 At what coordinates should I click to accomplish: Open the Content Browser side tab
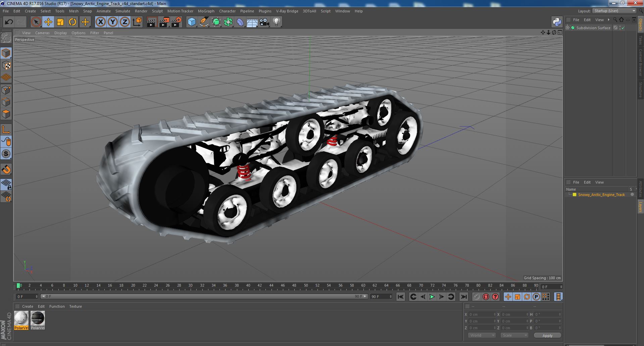[x=640, y=62]
